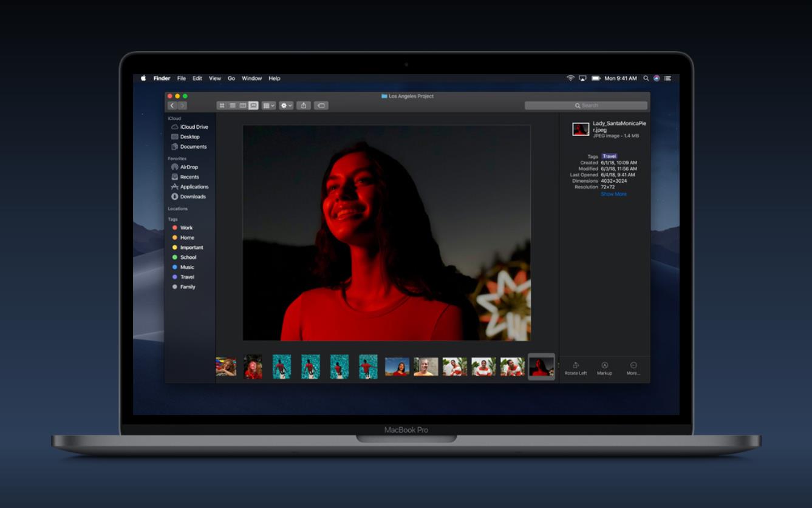812x508 pixels.
Task: Click the Lady_SantaMonicaPier.jpeg file name
Action: click(x=619, y=126)
